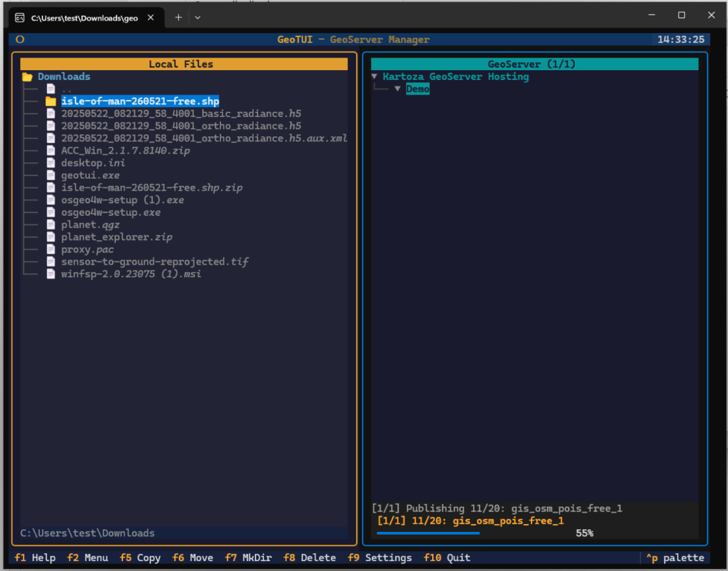Select planet.qgz file name
Screen dimensions: 728x571
pyautogui.click(x=91, y=225)
